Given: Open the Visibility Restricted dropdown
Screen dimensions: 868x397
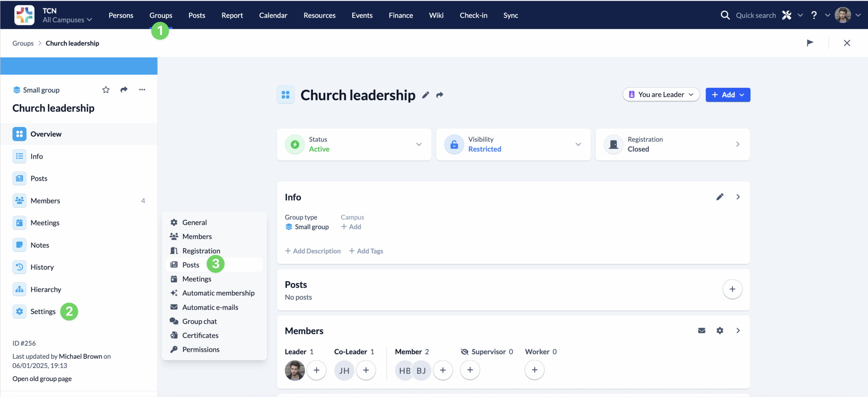Looking at the screenshot, I should [x=578, y=144].
